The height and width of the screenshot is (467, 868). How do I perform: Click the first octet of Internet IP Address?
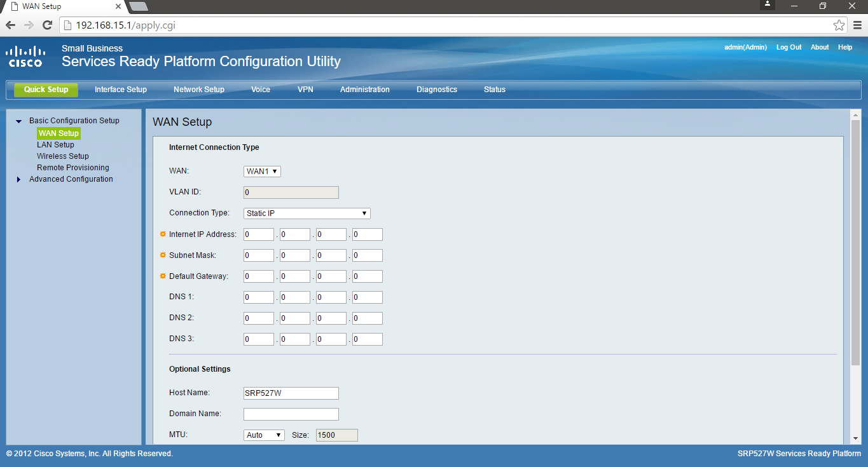click(259, 234)
